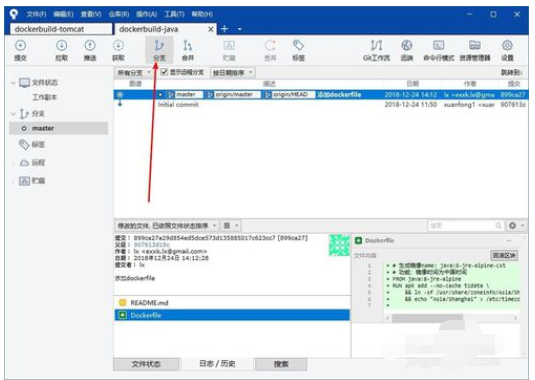Open the date order sorting (按日期排序) dropdown
Image resolution: width=535 pixels, height=380 pixels.
233,73
